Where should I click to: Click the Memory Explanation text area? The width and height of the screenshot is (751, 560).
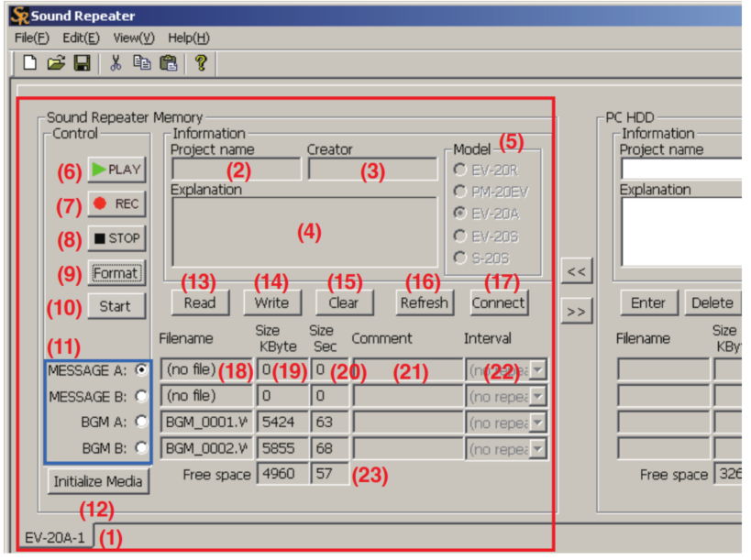pos(304,232)
